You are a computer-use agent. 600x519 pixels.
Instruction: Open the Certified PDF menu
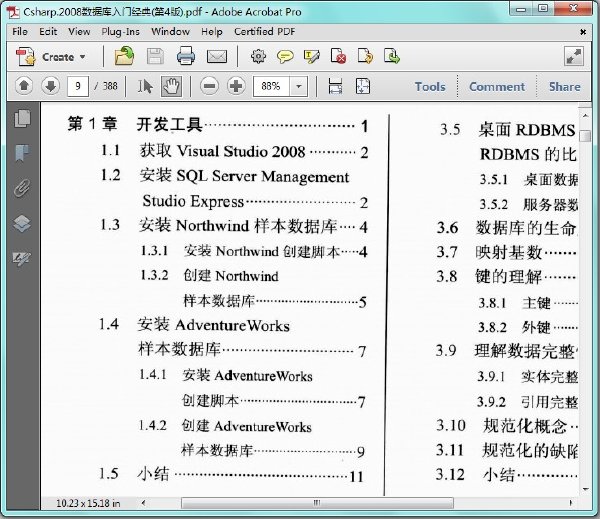click(x=265, y=31)
